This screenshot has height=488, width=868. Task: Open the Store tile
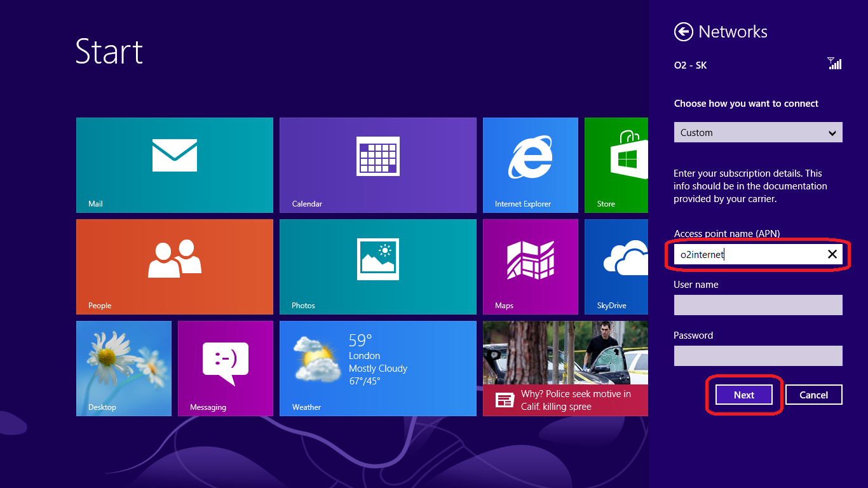pyautogui.click(x=616, y=165)
